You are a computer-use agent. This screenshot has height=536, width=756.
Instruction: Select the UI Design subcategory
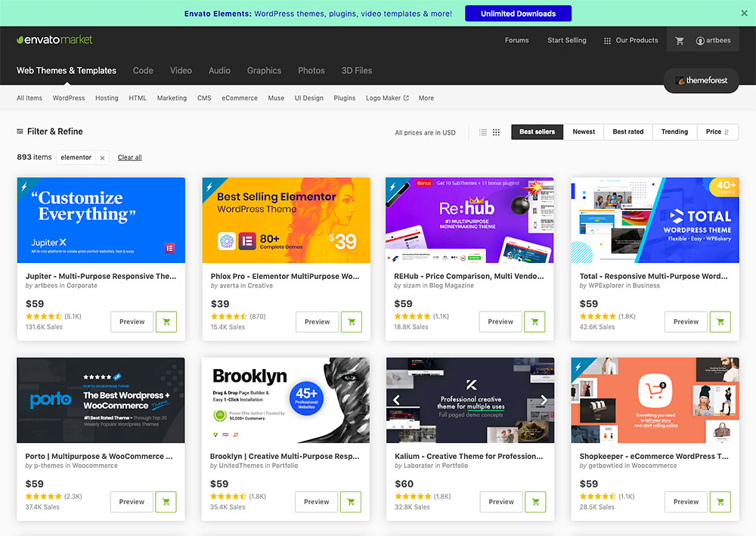(309, 98)
